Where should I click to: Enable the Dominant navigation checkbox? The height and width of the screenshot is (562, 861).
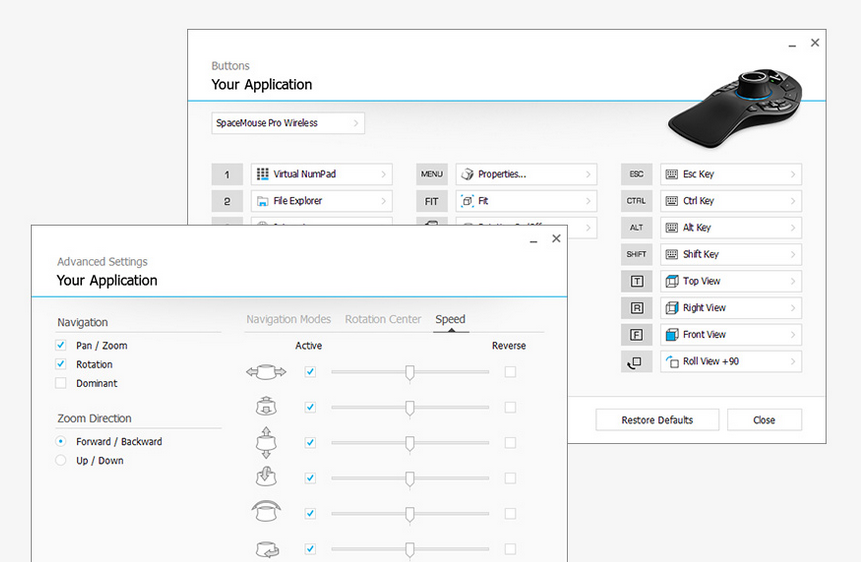click(61, 383)
